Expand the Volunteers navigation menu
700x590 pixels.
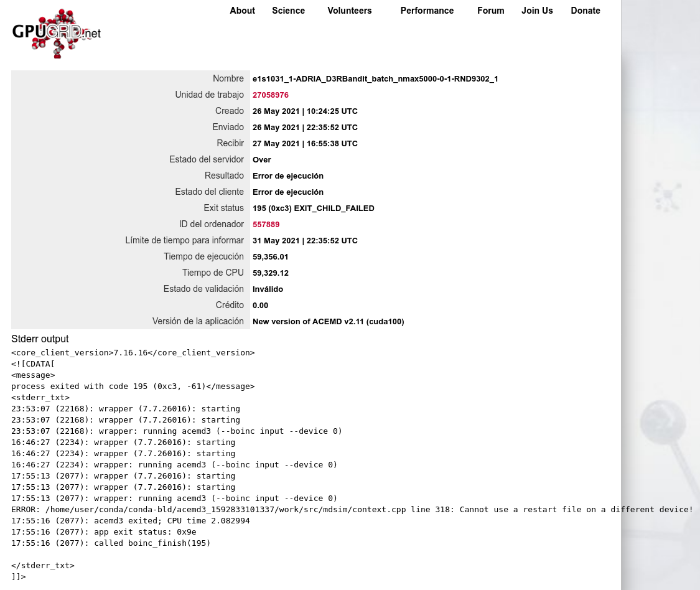tap(349, 11)
